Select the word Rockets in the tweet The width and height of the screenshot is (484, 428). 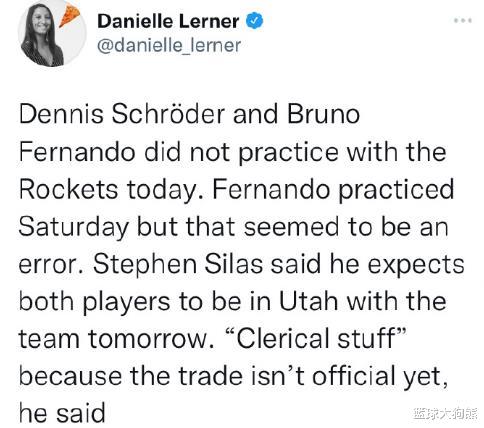point(68,189)
